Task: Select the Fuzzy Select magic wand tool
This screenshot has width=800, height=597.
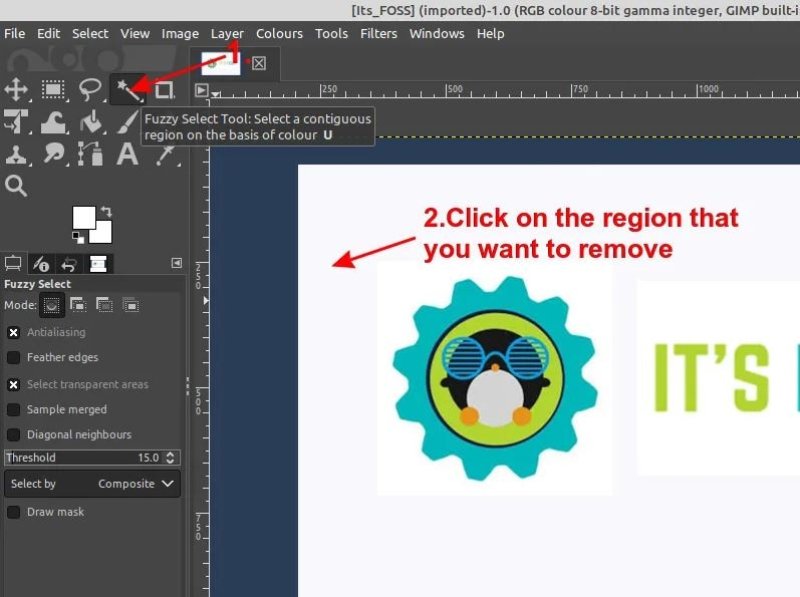Action: pos(128,90)
